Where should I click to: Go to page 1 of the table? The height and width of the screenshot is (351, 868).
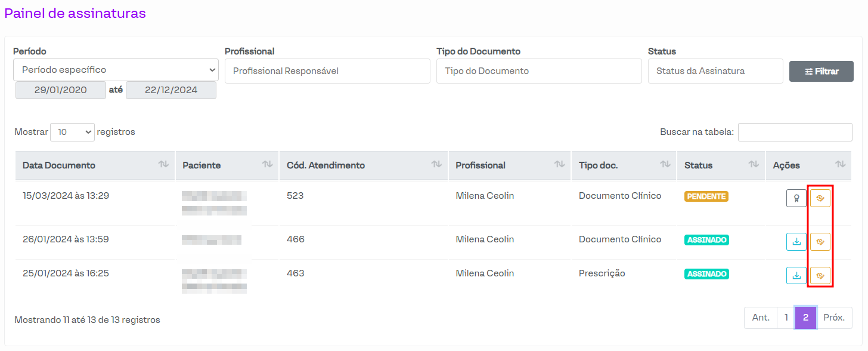[786, 318]
